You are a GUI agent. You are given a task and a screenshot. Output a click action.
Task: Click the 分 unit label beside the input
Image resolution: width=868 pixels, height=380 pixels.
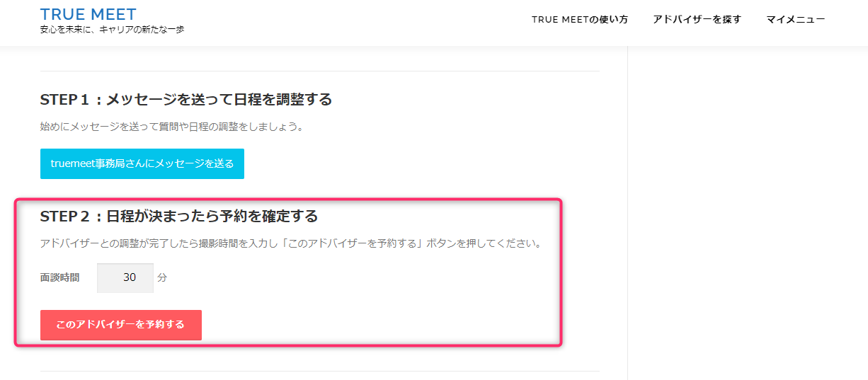tap(162, 277)
